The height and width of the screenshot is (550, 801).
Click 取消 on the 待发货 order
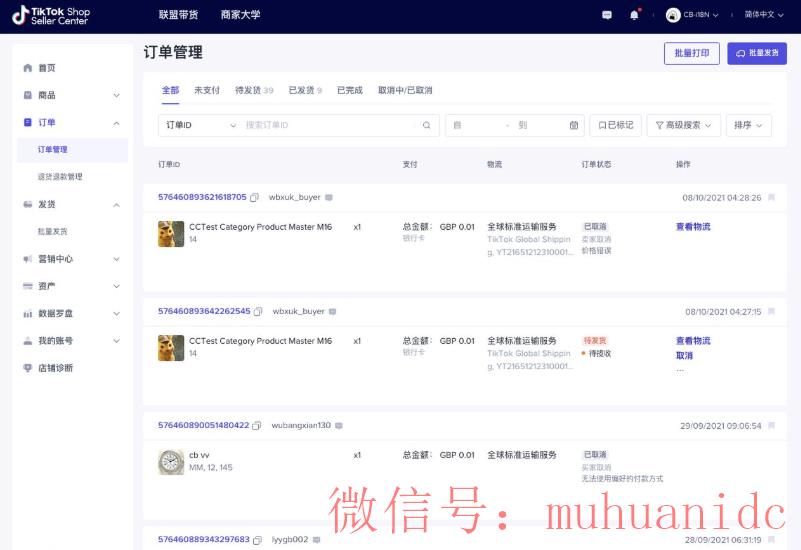coord(685,355)
